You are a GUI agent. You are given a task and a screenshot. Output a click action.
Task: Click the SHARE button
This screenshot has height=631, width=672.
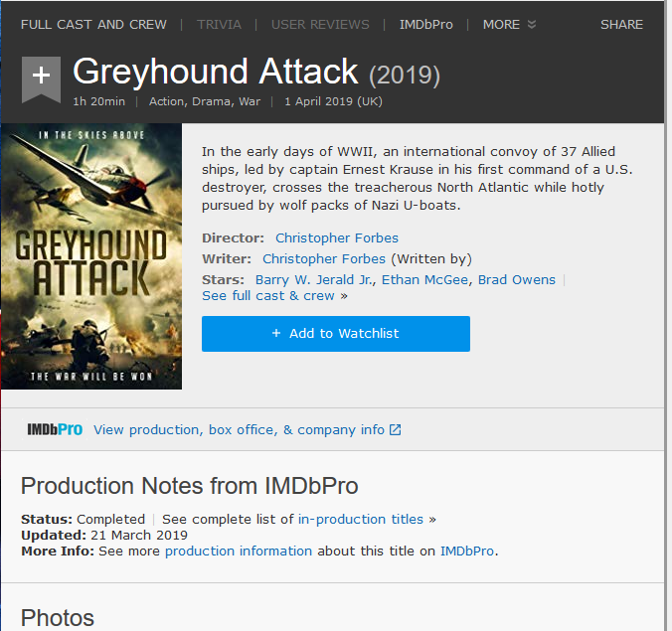[621, 24]
